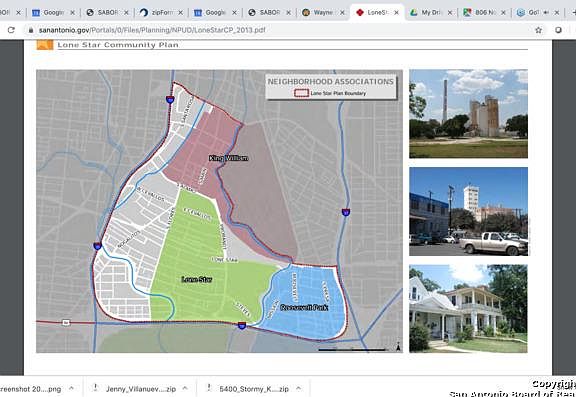
Task: Close the zipForm tab
Action: tap(180, 12)
